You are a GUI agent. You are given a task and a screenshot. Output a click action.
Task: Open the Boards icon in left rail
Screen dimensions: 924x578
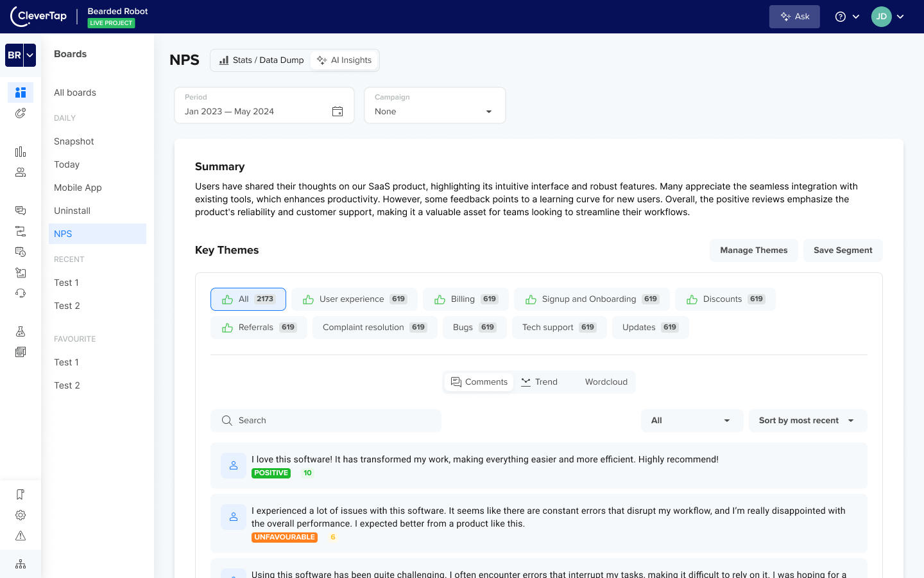[x=21, y=92]
